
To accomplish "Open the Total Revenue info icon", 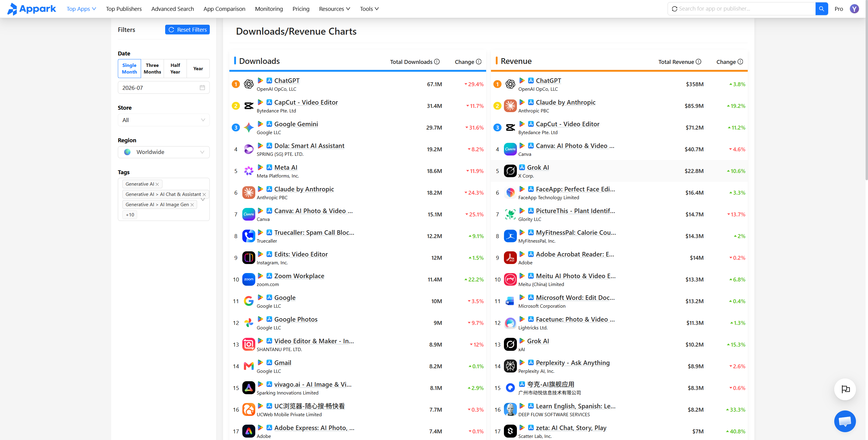I will (x=698, y=62).
